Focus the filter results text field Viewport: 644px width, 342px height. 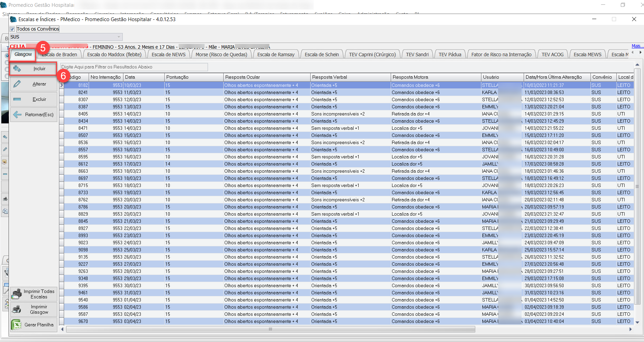click(x=134, y=67)
